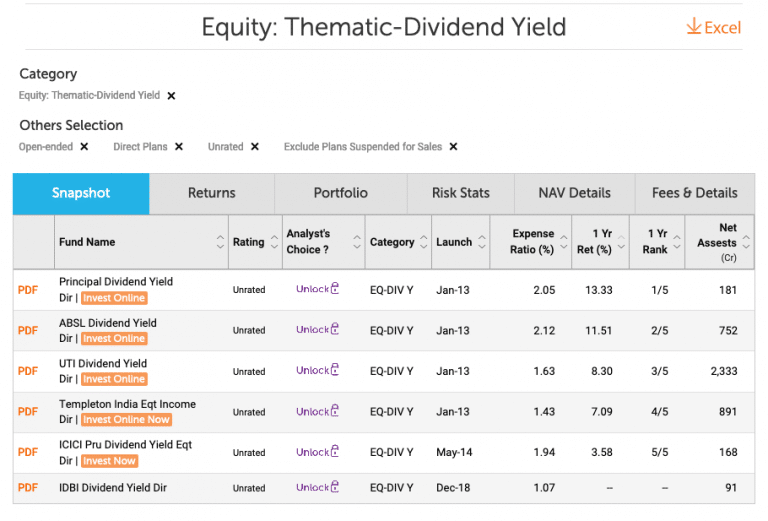Select the 2.12 expense ratio cell
Image resolution: width=768 pixels, height=521 pixels.
click(x=544, y=331)
